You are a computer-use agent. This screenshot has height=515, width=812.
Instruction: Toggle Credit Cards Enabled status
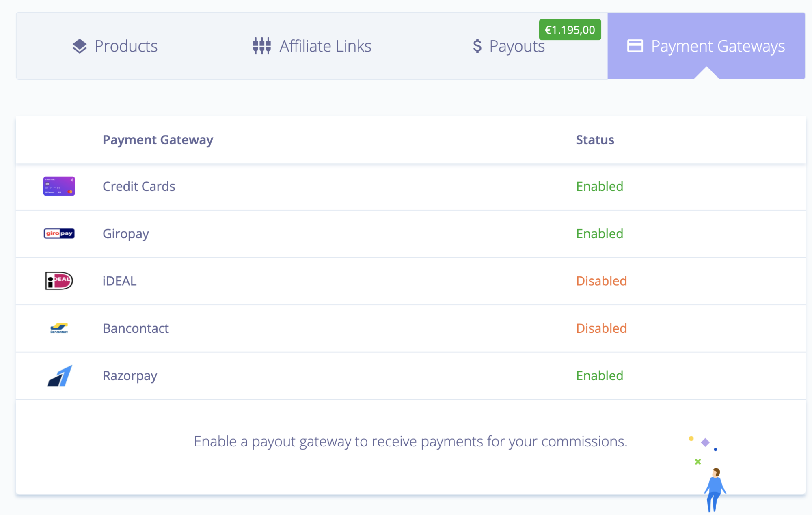click(x=599, y=186)
